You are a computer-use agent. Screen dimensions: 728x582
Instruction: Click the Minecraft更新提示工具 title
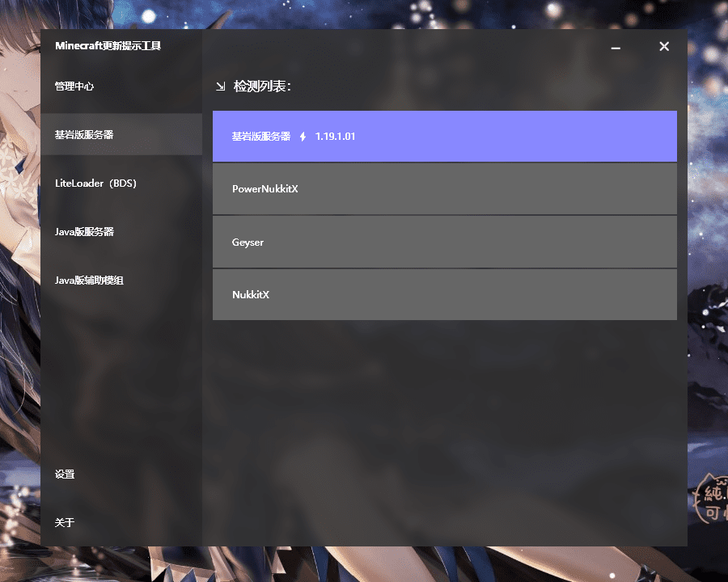click(108, 45)
